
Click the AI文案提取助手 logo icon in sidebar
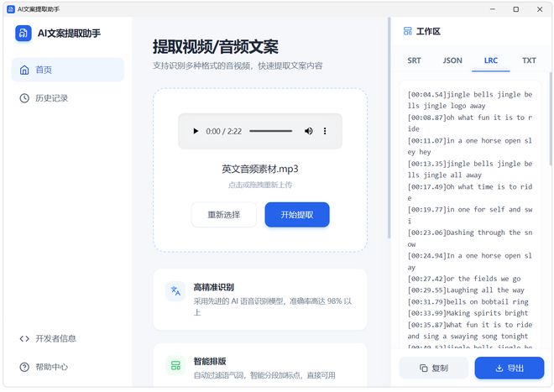pos(24,34)
